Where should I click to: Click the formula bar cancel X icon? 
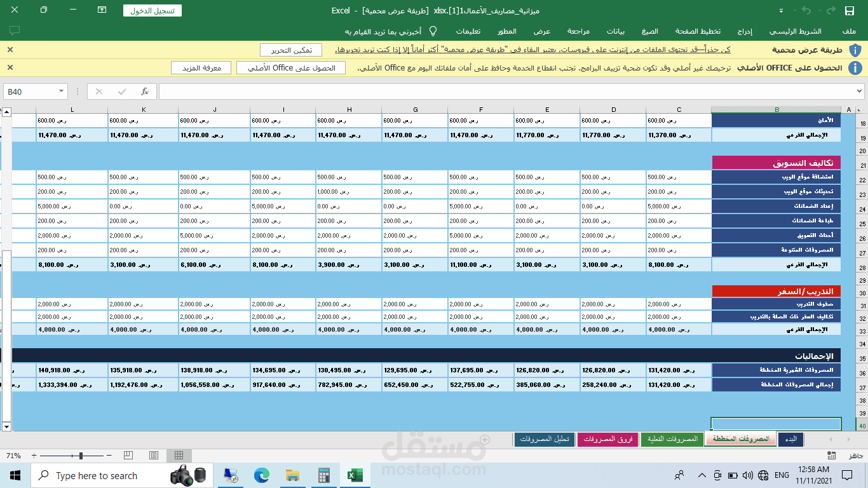98,91
